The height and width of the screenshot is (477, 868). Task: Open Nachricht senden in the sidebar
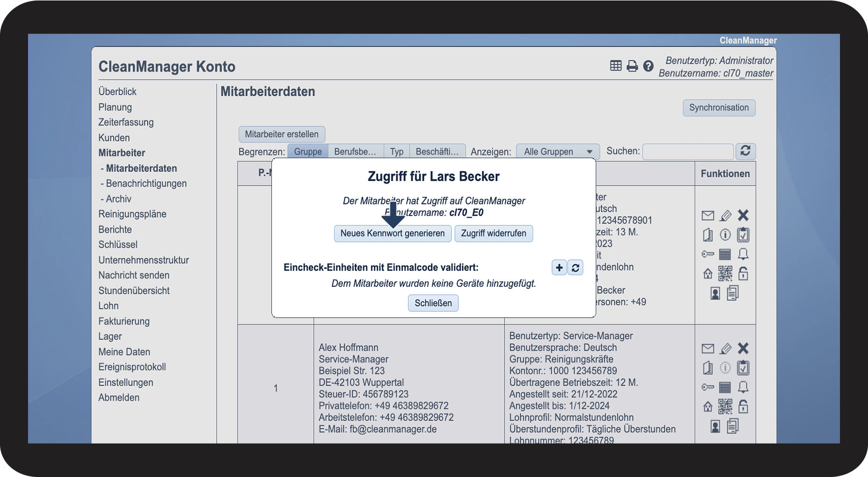pos(134,275)
